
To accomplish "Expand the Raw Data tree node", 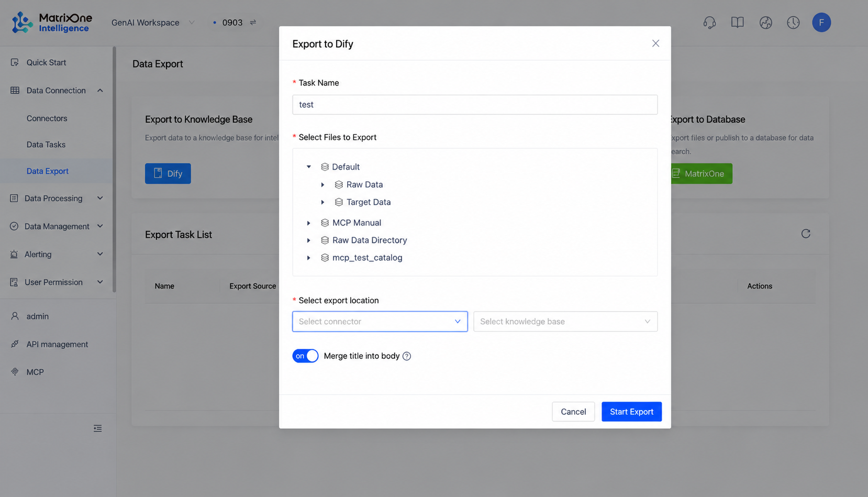I will [x=323, y=185].
